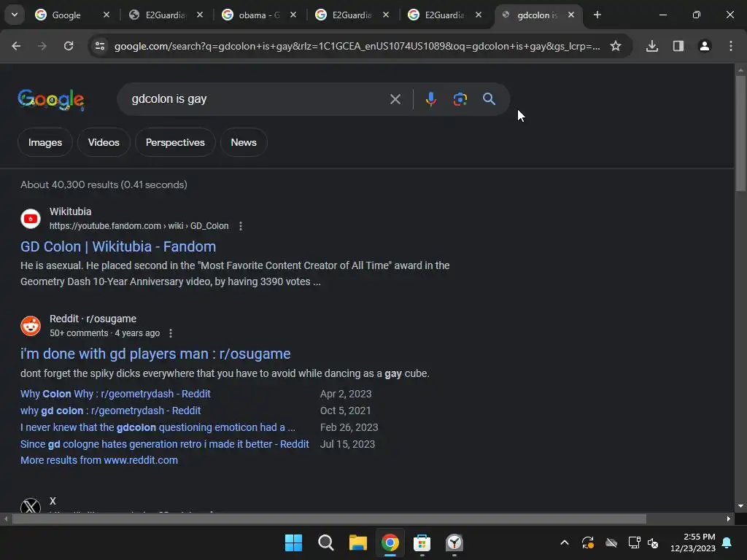Click the magnifier search button
747x560 pixels.
point(489,99)
